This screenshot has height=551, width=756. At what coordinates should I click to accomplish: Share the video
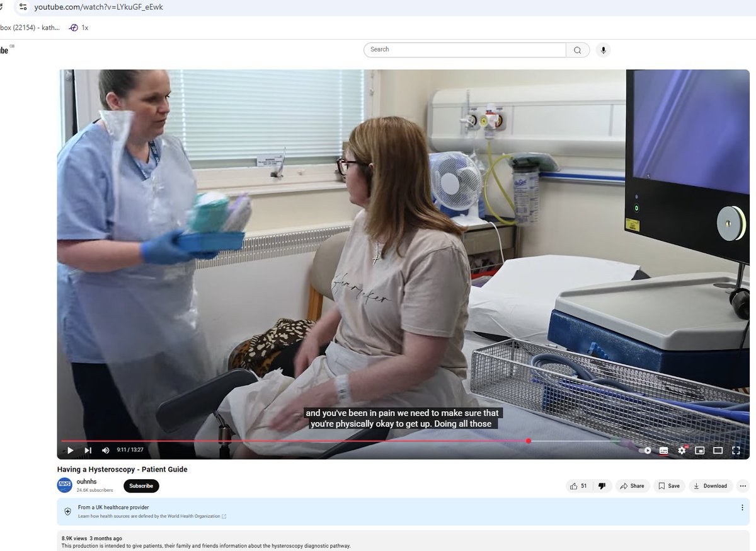click(632, 486)
